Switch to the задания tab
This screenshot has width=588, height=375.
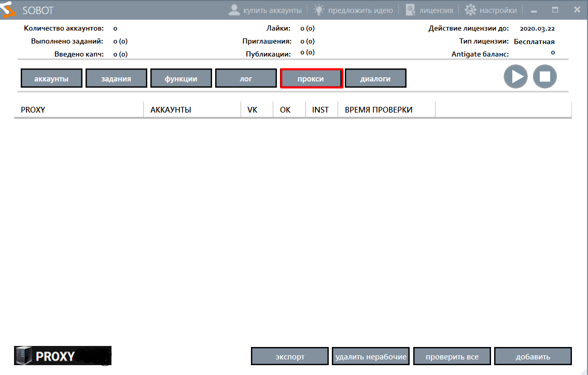tap(116, 79)
